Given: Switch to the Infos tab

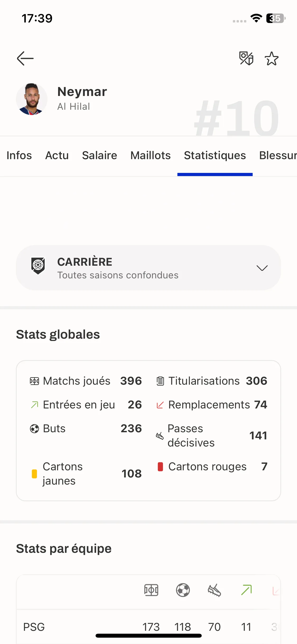Looking at the screenshot, I should 19,155.
